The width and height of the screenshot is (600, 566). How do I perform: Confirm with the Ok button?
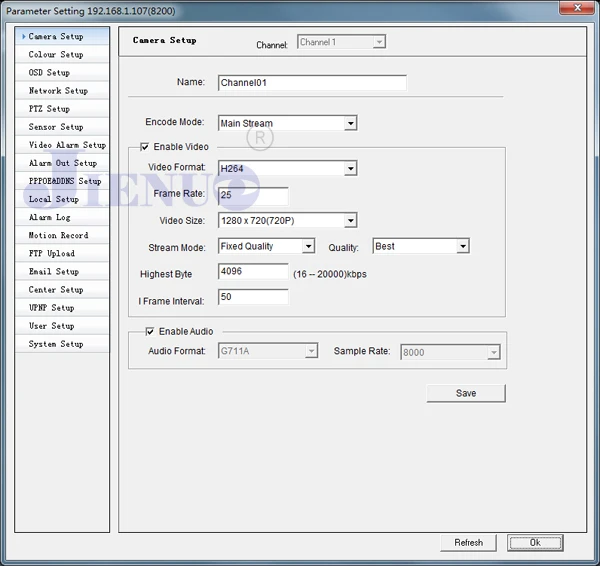(535, 543)
